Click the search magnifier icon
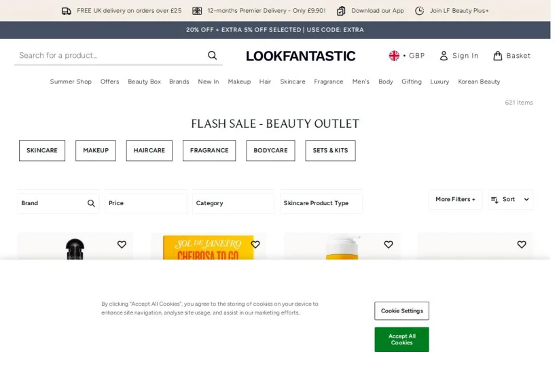Image resolution: width=557 pixels, height=392 pixels. 212,56
